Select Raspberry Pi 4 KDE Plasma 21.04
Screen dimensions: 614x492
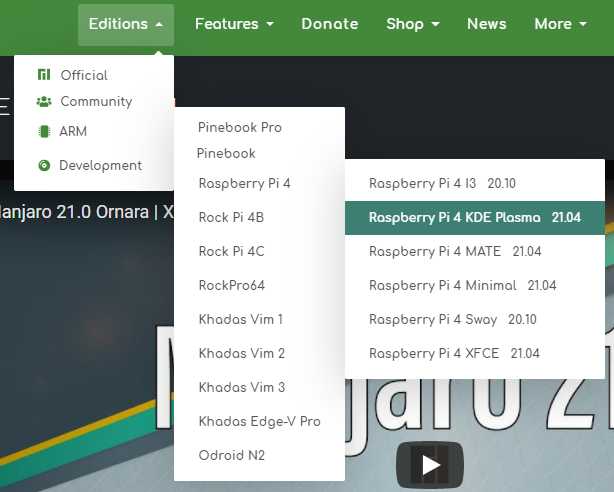pos(475,217)
